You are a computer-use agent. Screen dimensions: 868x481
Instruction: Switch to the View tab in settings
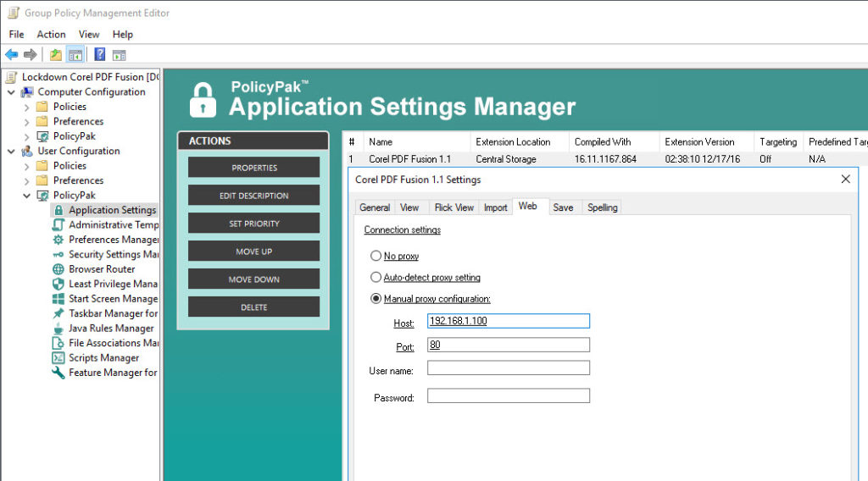pos(409,207)
